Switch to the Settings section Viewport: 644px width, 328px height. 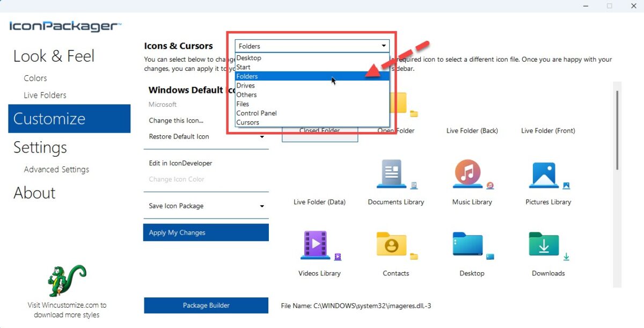39,148
